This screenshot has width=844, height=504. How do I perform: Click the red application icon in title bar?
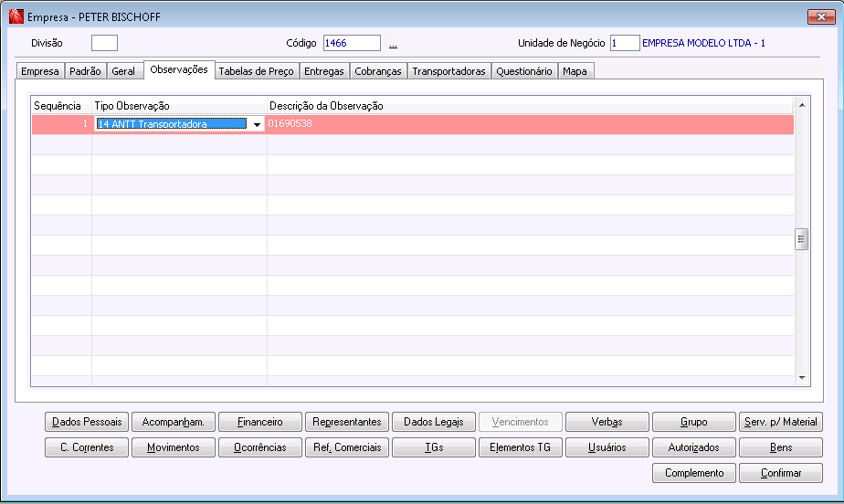pos(16,16)
